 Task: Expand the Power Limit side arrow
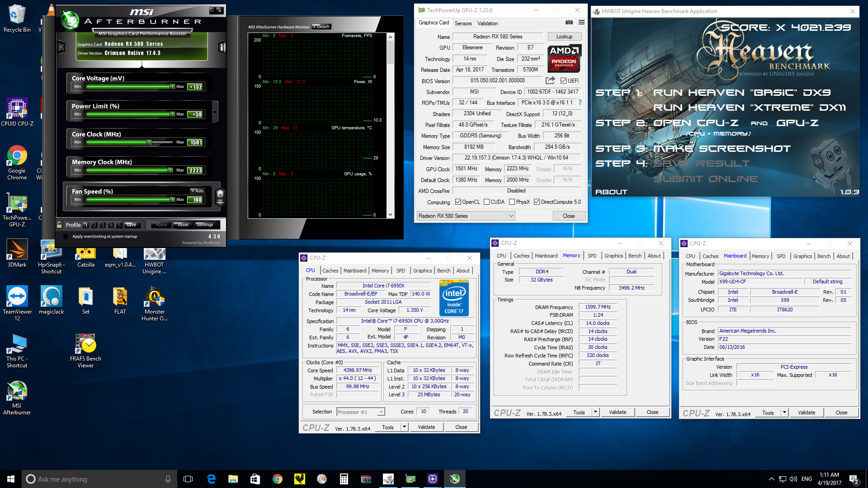click(215, 112)
